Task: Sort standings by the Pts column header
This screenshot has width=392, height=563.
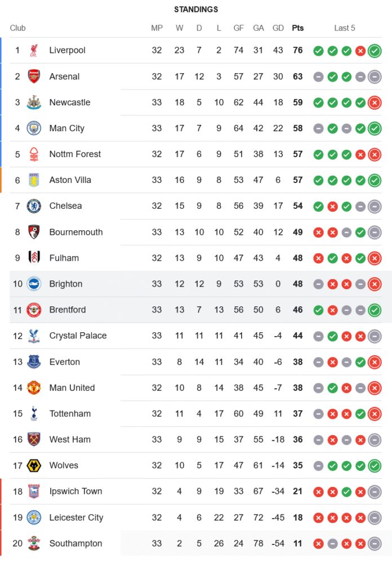Action: click(x=297, y=28)
